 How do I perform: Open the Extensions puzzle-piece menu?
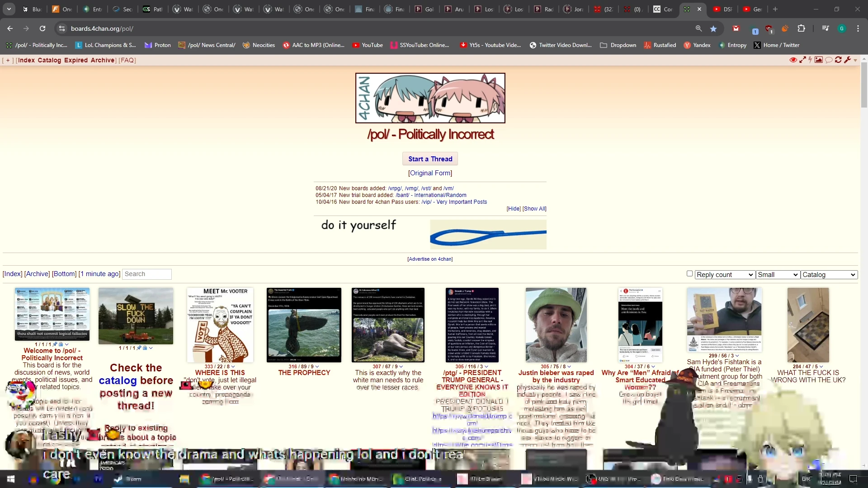[x=801, y=28]
